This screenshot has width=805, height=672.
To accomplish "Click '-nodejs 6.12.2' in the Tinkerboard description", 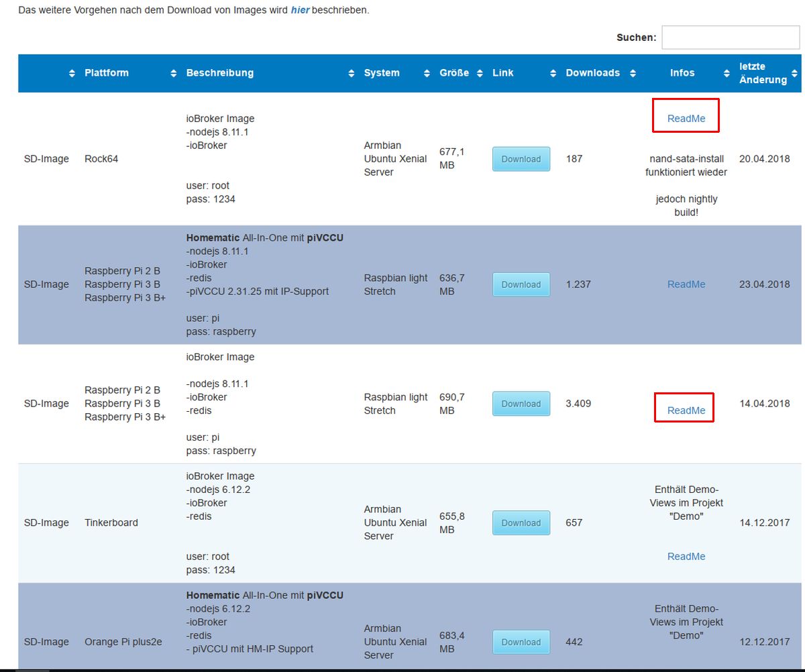I will click(217, 490).
